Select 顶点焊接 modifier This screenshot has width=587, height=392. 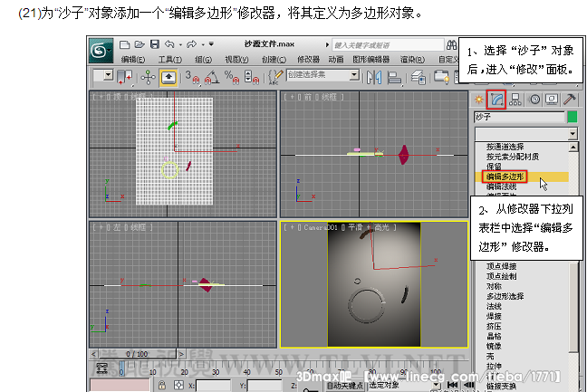pos(501,266)
